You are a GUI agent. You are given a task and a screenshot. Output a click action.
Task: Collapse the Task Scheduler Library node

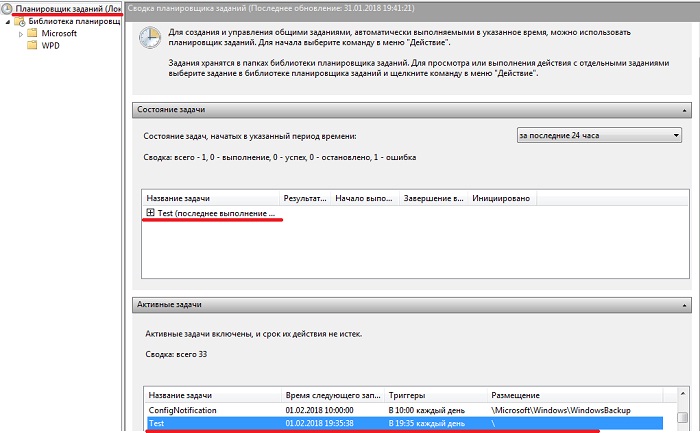[8, 22]
